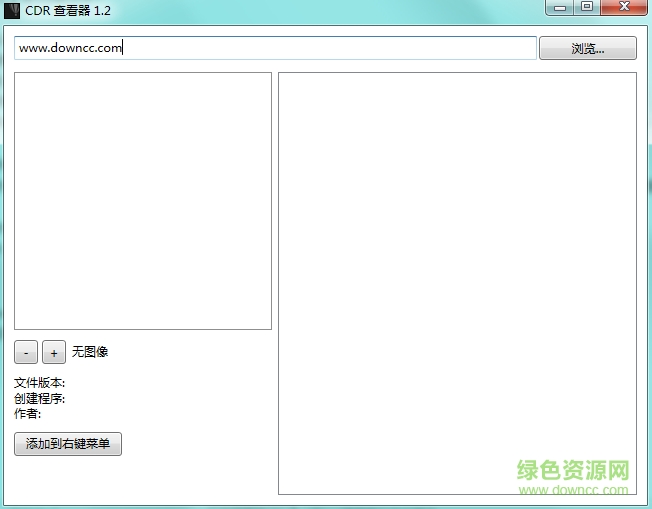Select the 作者 label

click(28, 414)
